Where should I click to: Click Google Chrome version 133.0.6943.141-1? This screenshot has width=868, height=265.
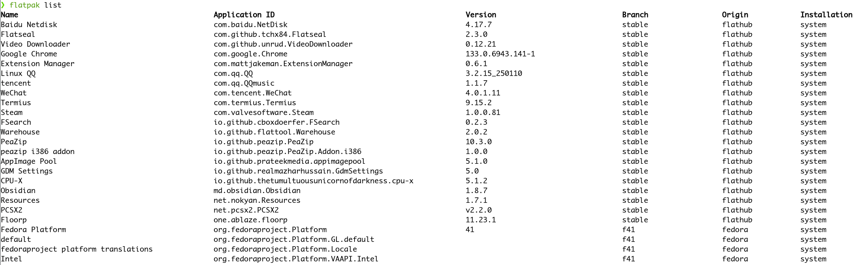[500, 54]
